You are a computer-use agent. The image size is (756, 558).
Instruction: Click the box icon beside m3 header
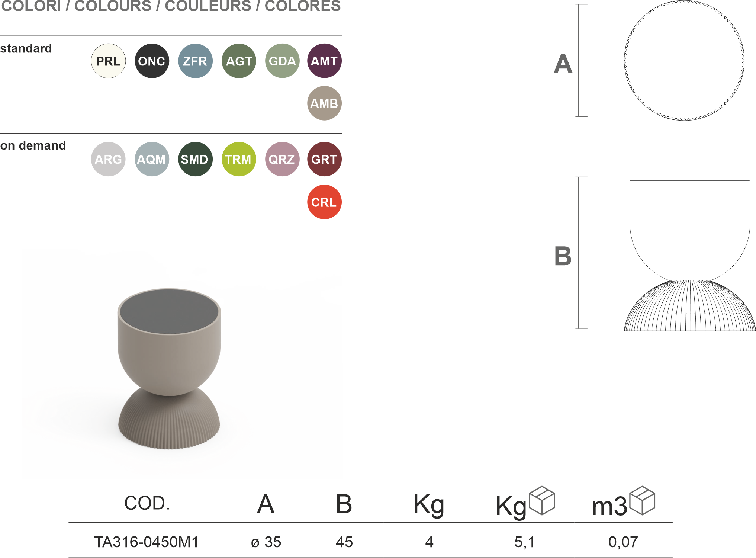[643, 500]
